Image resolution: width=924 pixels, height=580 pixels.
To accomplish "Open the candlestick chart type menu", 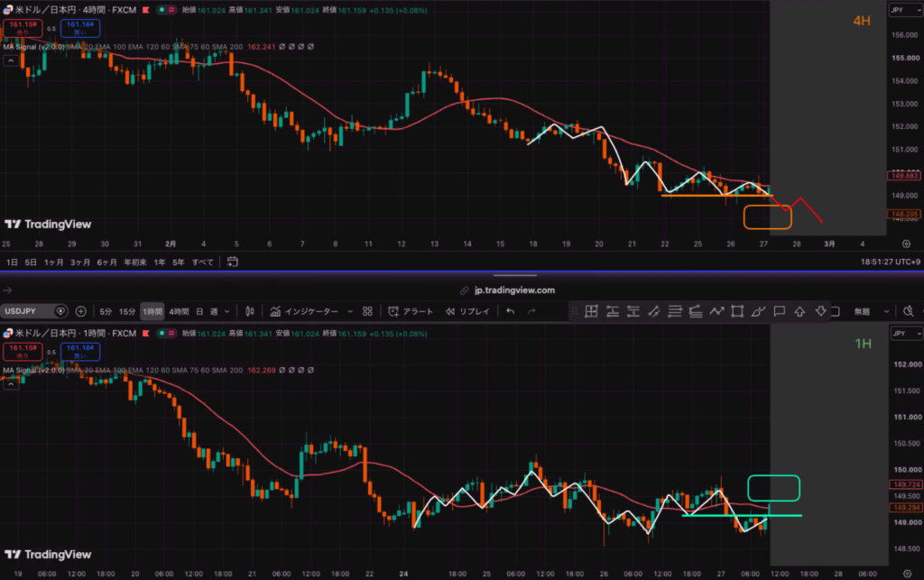I will (x=250, y=311).
